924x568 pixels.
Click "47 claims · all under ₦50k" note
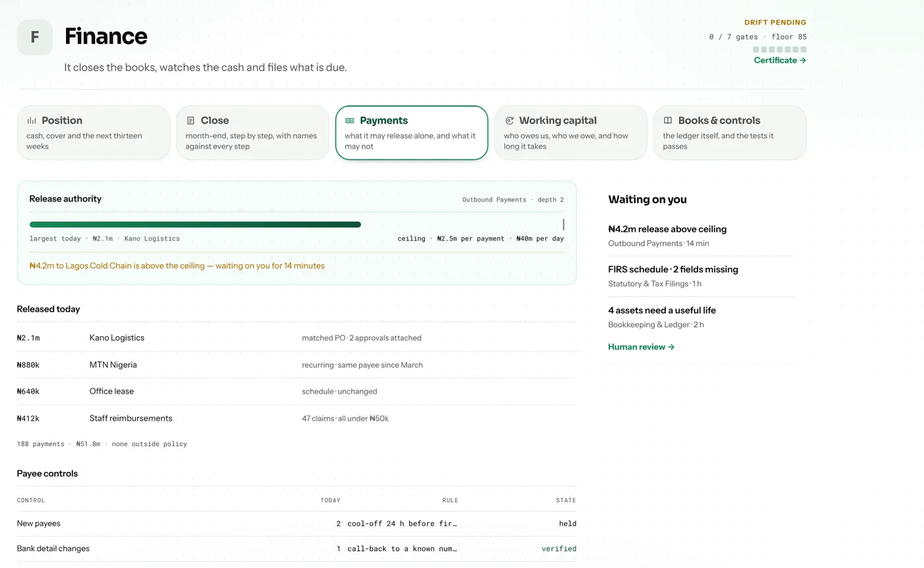(x=345, y=418)
